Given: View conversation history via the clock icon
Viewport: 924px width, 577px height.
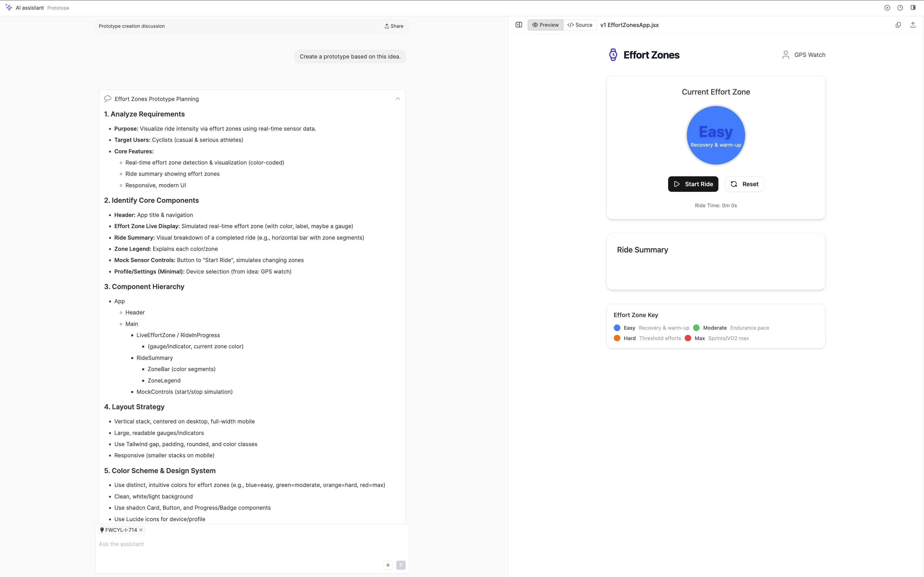Looking at the screenshot, I should 900,8.
